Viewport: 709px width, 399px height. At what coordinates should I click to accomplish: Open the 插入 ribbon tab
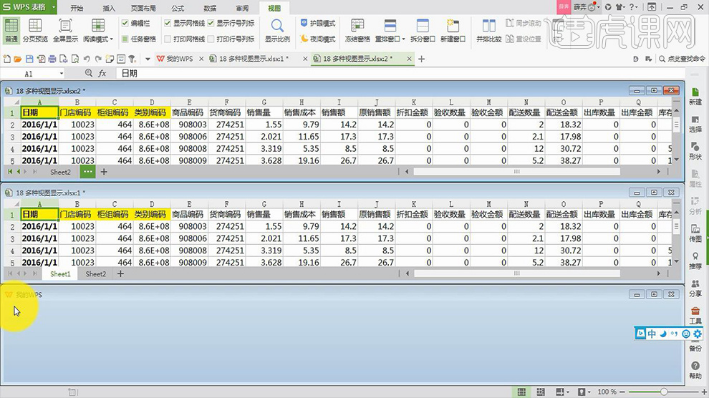point(109,8)
